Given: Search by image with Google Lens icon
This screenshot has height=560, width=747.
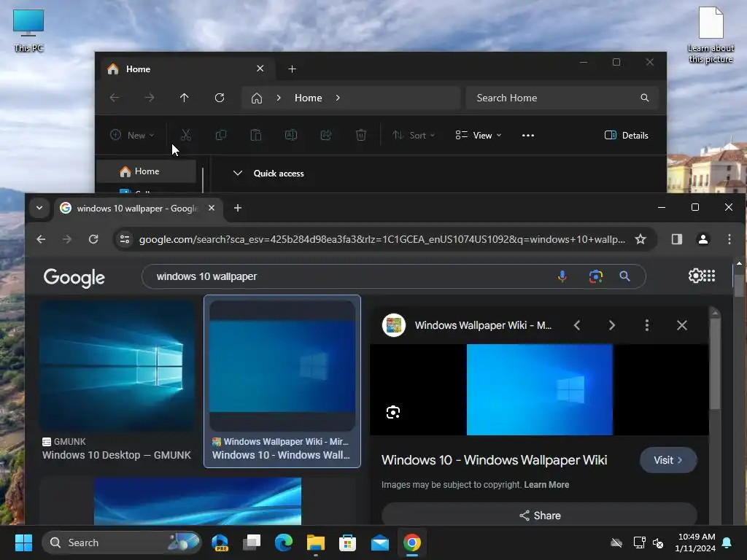Looking at the screenshot, I should [595, 276].
